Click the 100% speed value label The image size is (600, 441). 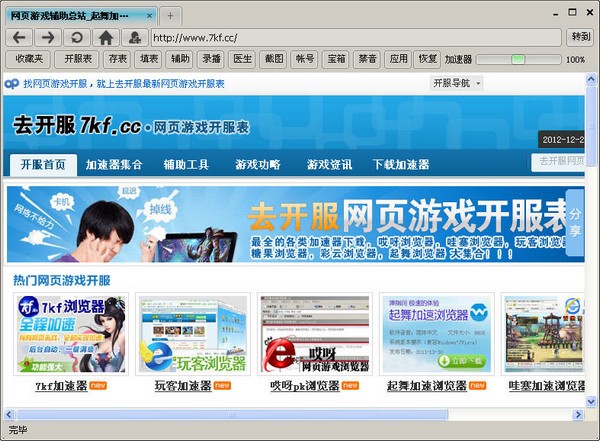tap(576, 60)
